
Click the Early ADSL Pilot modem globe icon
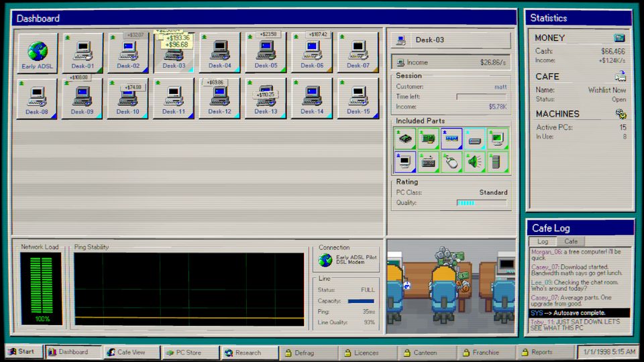pyautogui.click(x=325, y=260)
